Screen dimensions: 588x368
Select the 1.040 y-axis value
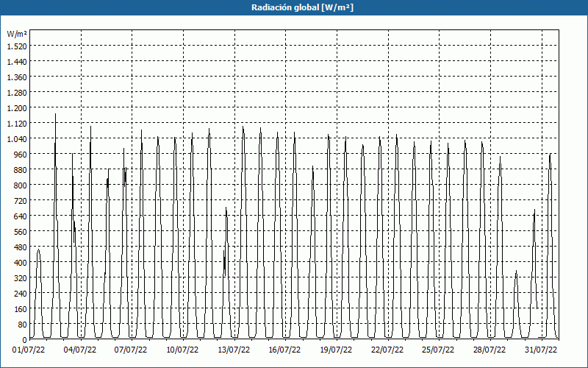17,139
